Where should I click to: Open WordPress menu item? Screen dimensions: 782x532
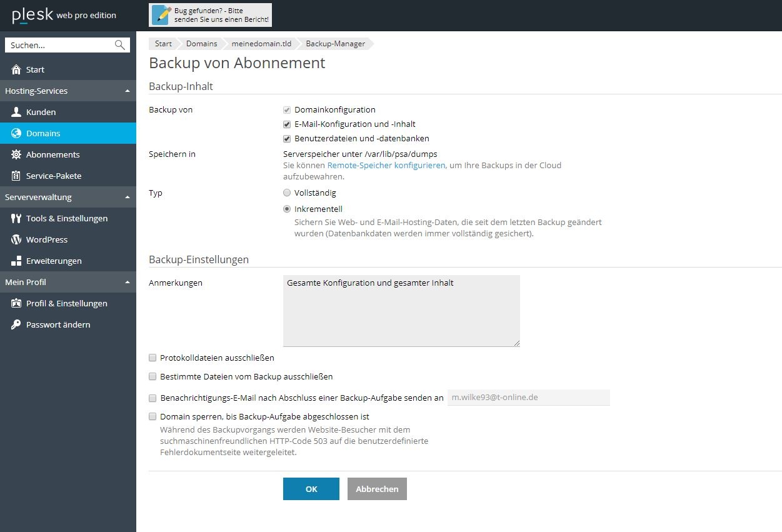68,239
